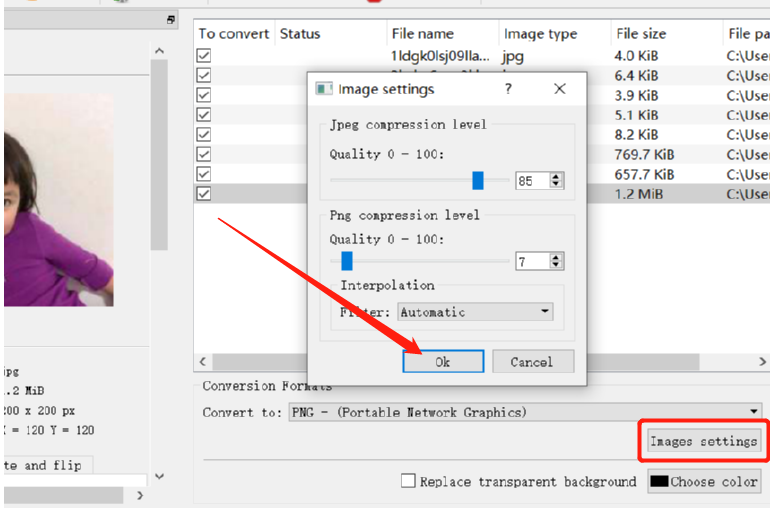Click the Png quality value field showing 7
770x508 pixels.
tap(532, 261)
